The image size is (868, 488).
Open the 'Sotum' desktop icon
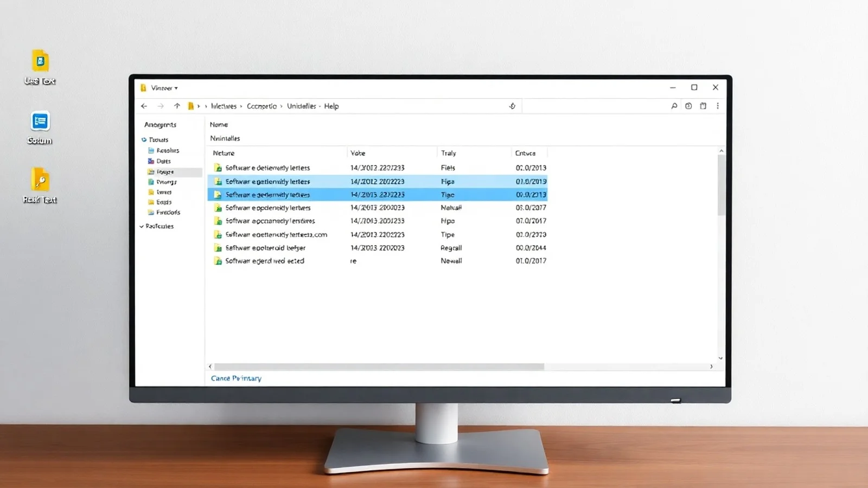40,128
